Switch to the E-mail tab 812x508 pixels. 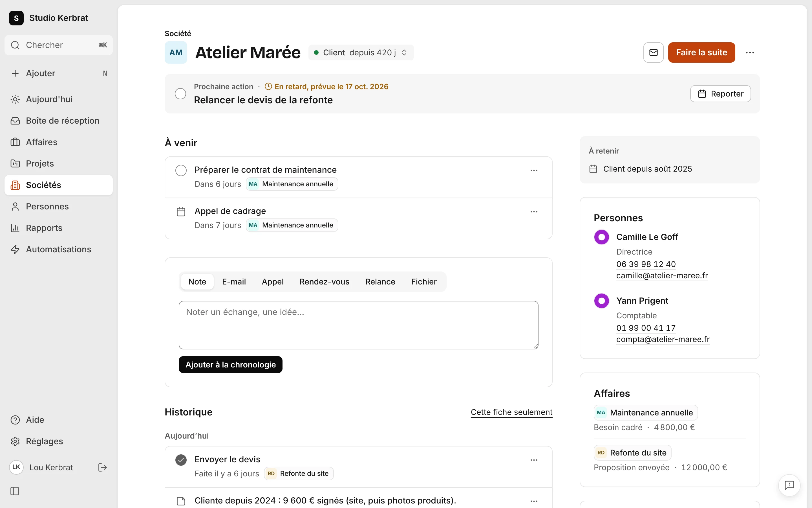coord(234,282)
